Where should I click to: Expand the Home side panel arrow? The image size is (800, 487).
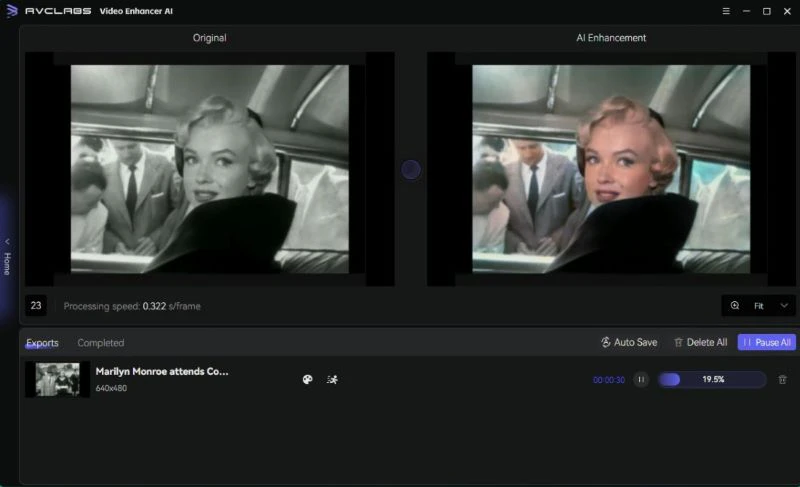[x=7, y=241]
